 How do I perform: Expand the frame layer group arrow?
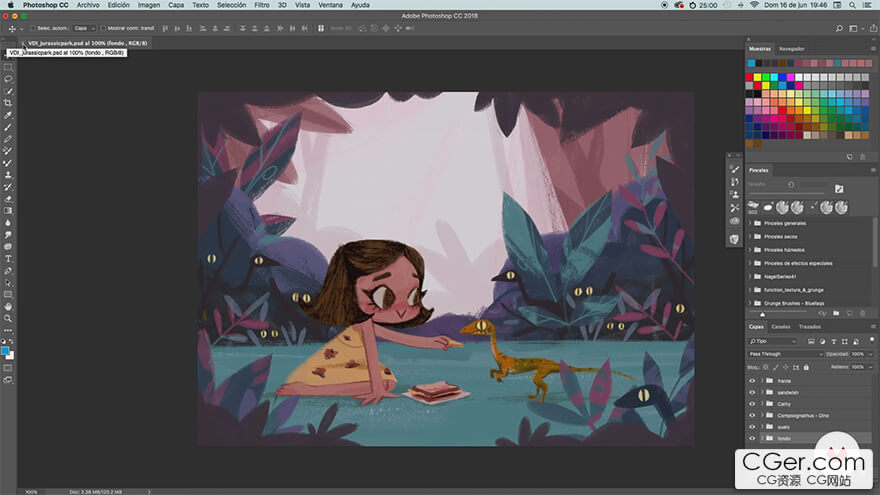pyautogui.click(x=762, y=381)
